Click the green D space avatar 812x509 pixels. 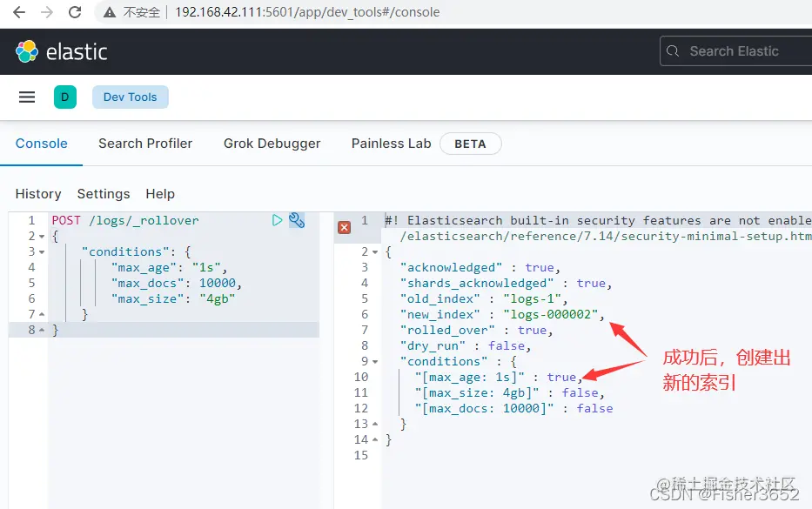pyautogui.click(x=65, y=97)
